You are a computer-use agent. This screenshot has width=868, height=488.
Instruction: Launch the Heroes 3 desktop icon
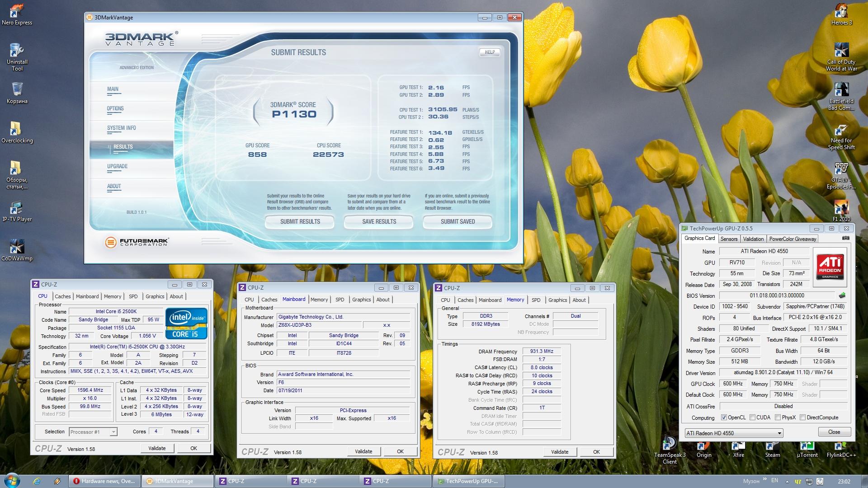pos(841,14)
